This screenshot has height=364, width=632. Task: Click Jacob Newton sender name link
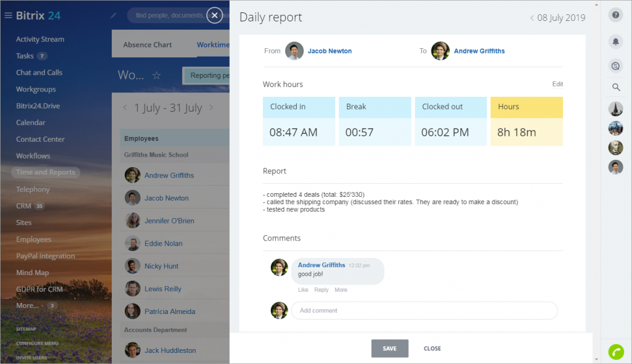coord(330,51)
